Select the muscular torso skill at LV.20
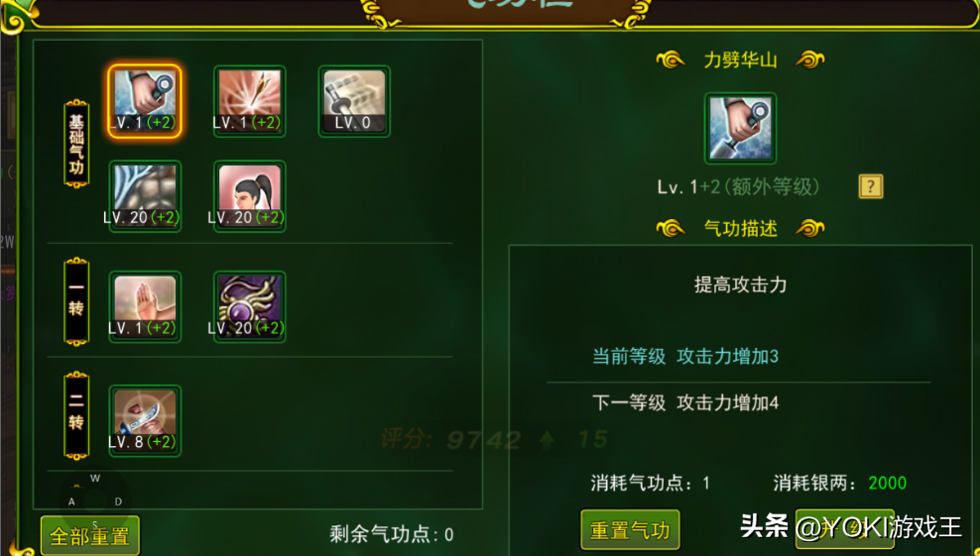Screen dimensions: 980x556 [145, 196]
